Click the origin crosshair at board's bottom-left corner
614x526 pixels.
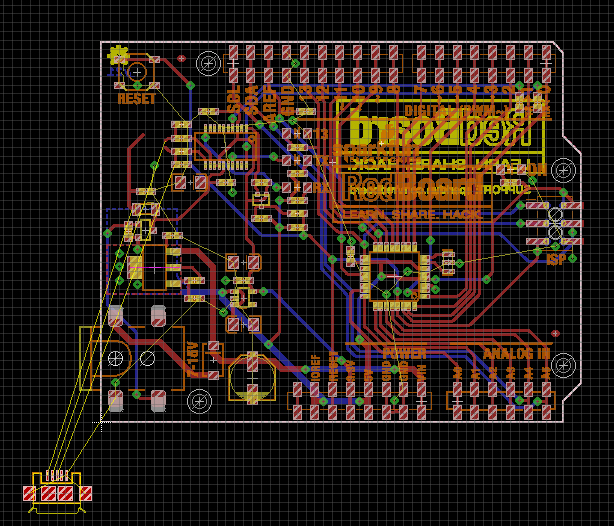(x=101, y=422)
